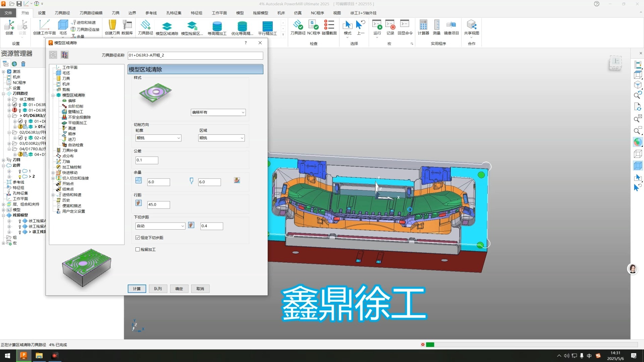644x362 pixels.
Task: Toggle light bulb of active 徐工残留 stock model
Action: 20,232
